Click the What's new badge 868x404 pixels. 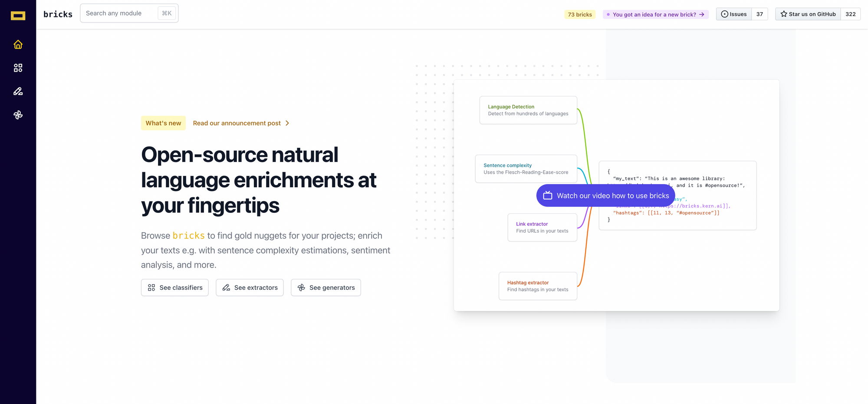pyautogui.click(x=163, y=123)
